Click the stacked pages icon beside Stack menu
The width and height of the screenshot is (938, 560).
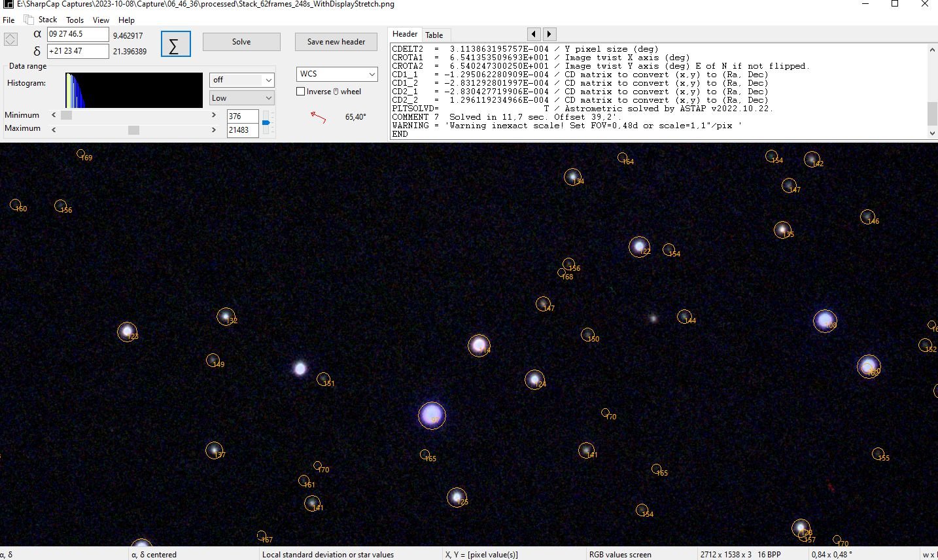tap(28, 20)
